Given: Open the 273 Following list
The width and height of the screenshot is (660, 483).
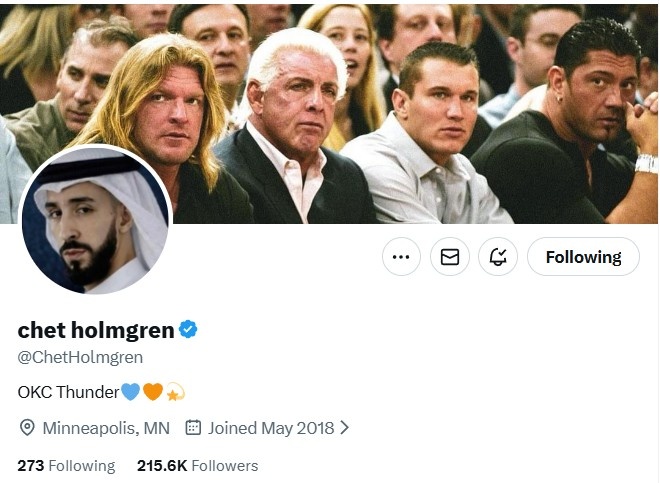Looking at the screenshot, I should click(x=66, y=466).
